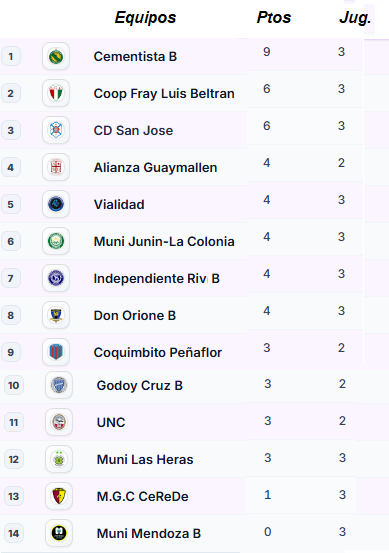Select the Godoy Cruz B logo

pyautogui.click(x=59, y=385)
